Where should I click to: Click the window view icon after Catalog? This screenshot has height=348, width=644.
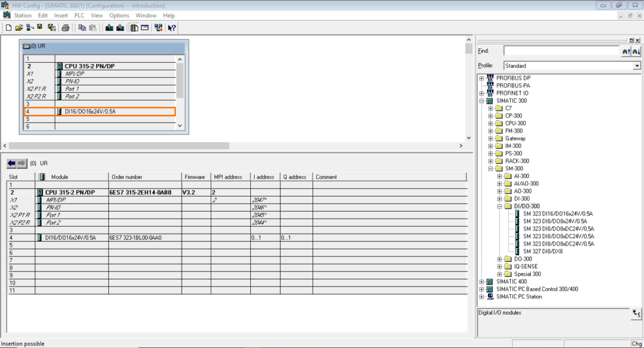click(145, 28)
